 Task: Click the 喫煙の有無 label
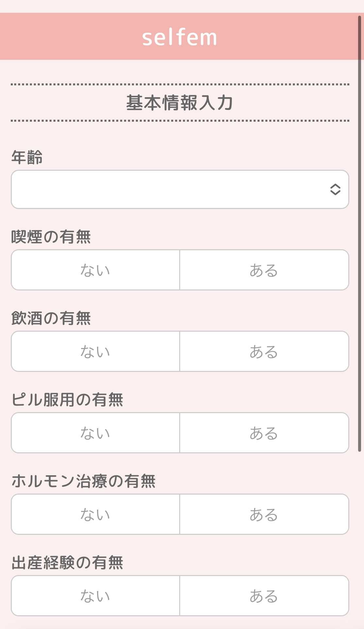pos(51,237)
